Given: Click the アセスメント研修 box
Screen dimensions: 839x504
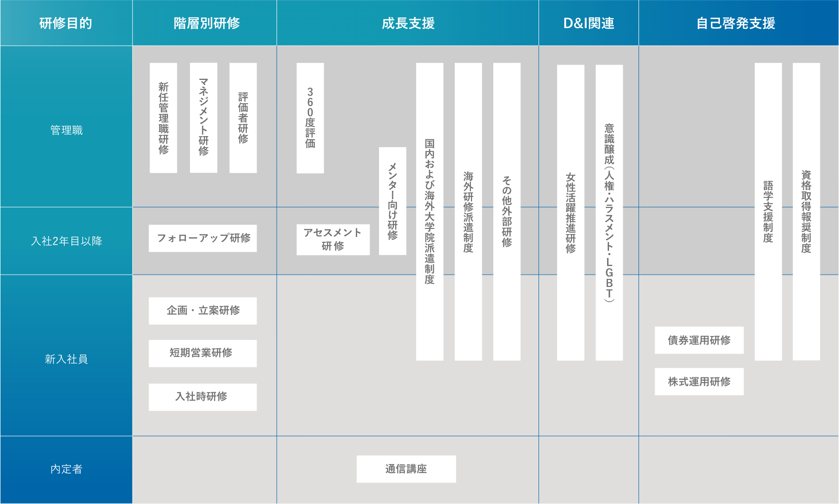Looking at the screenshot, I should click(x=333, y=239).
